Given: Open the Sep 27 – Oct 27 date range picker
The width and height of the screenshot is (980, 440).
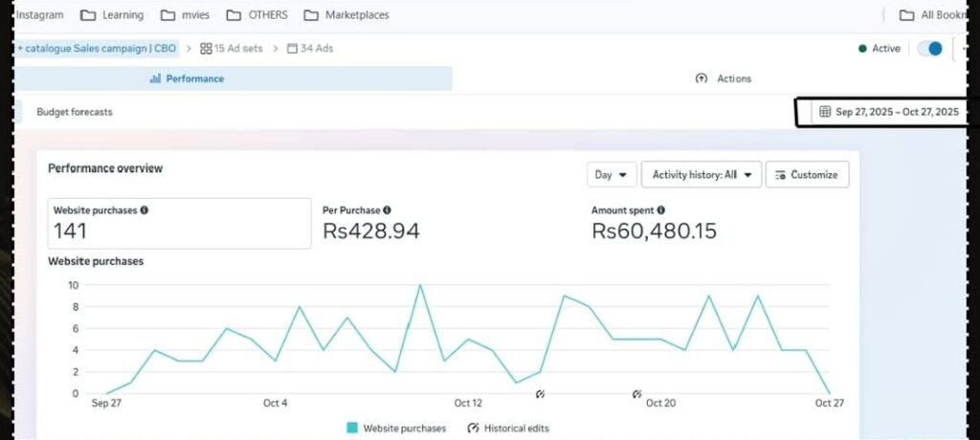Looking at the screenshot, I should coord(889,112).
